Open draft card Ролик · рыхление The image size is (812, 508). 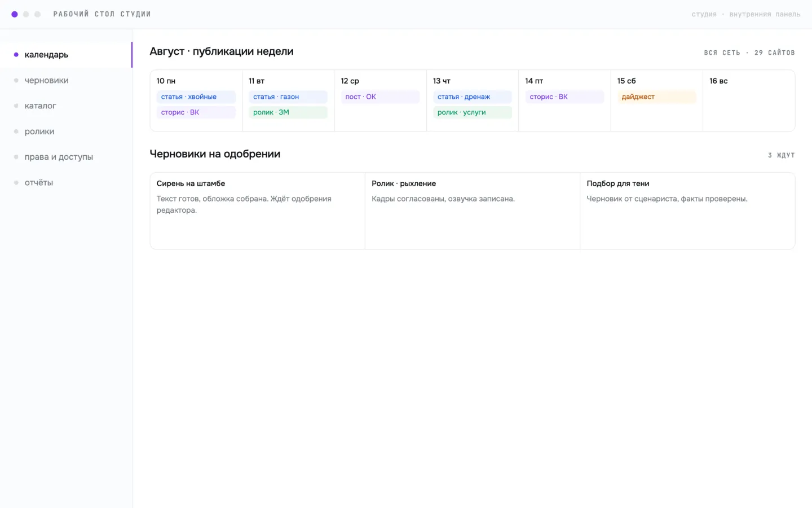click(473, 211)
